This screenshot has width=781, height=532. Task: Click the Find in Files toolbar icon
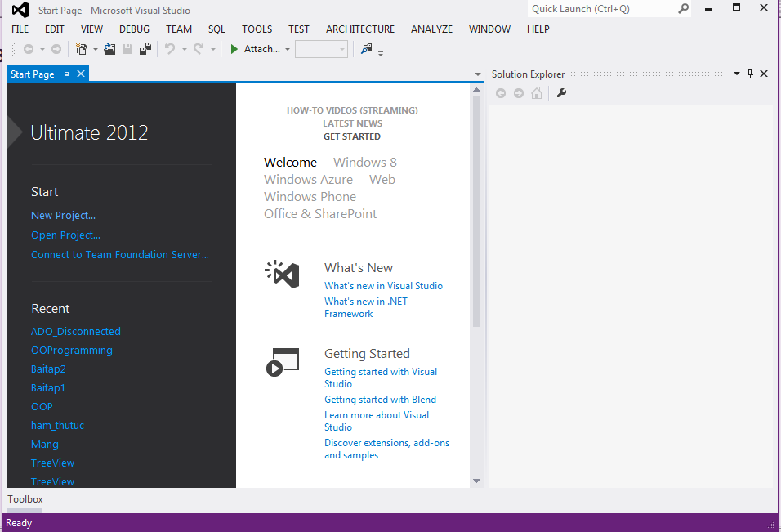coord(367,48)
